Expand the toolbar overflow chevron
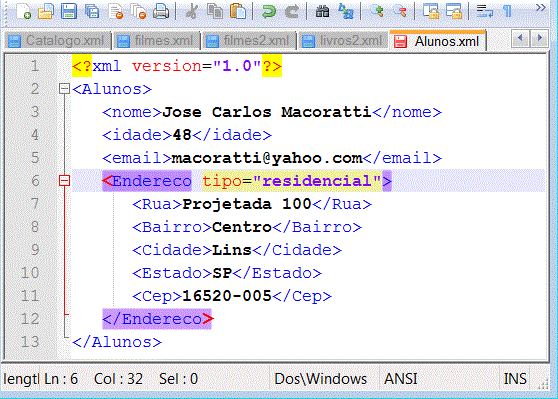 (540, 7)
